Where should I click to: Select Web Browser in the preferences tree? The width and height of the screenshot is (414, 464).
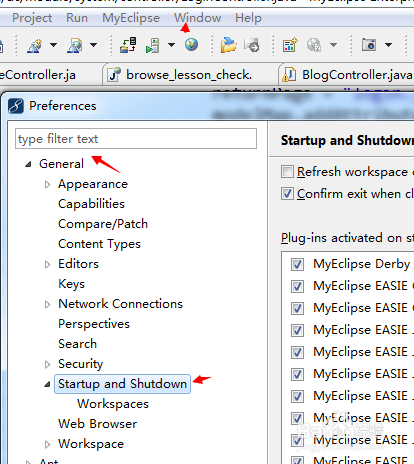[97, 424]
